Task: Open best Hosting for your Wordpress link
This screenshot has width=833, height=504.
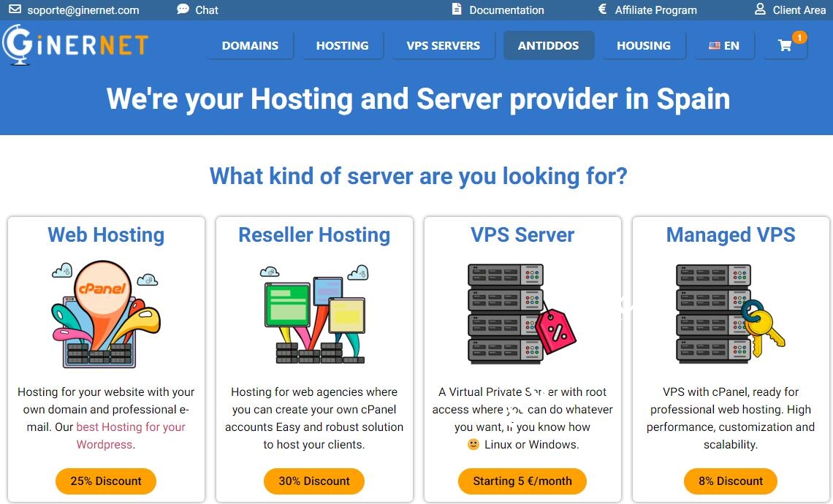Action: coord(131,435)
